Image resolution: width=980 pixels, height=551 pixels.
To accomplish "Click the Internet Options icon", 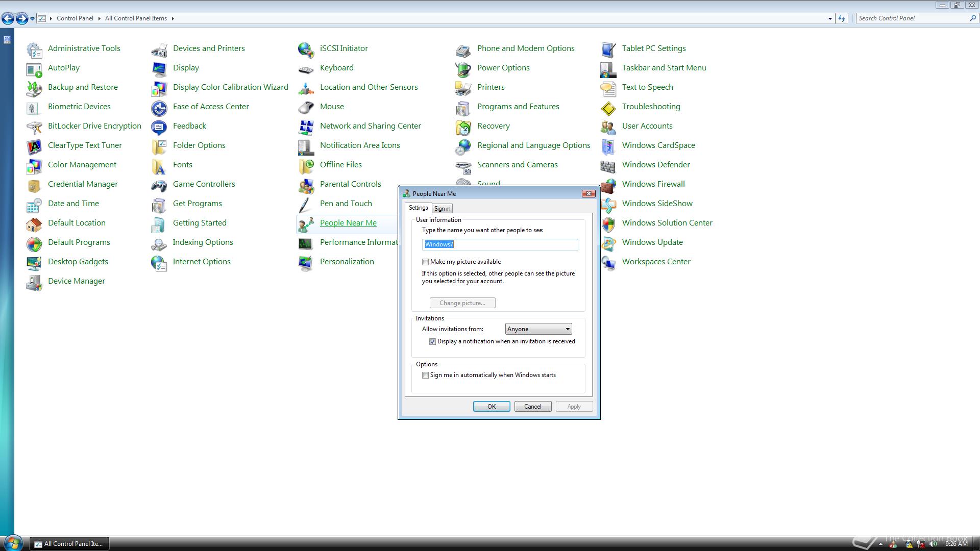I will pyautogui.click(x=159, y=263).
